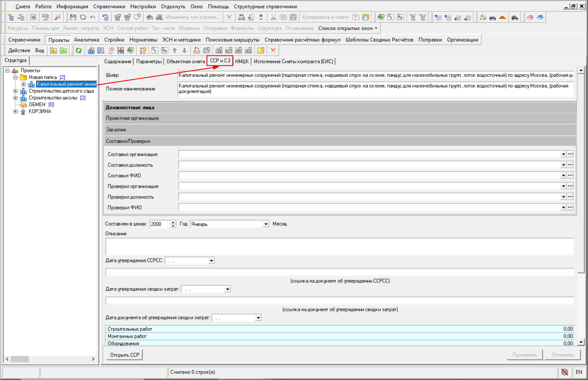Click the pink stacked books icon
The width and height of the screenshot is (588, 380).
point(530,17)
